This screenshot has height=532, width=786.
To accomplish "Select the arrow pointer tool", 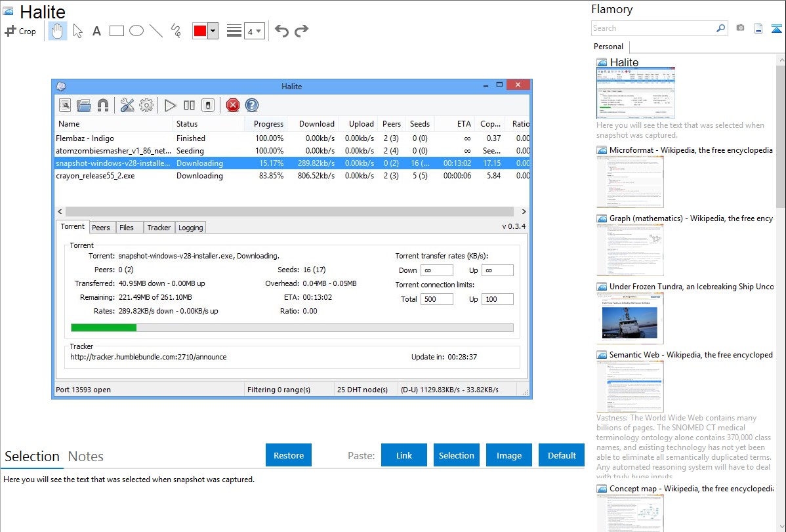I will pos(78,31).
